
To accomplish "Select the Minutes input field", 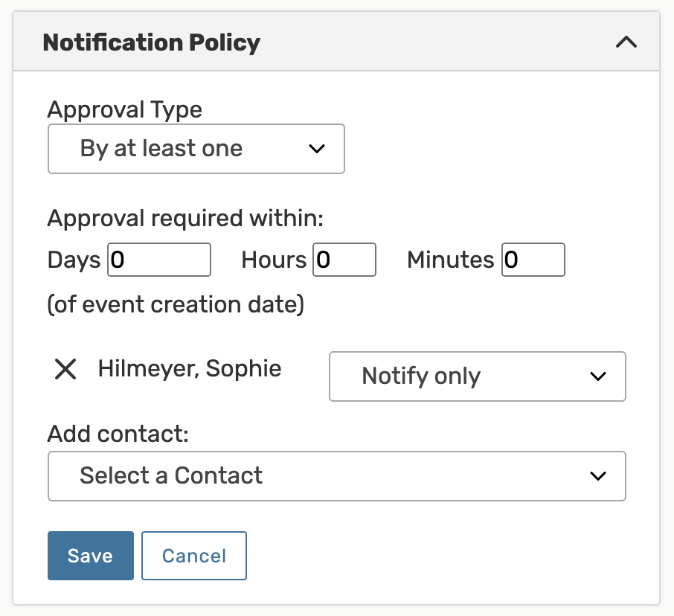I will 533,260.
